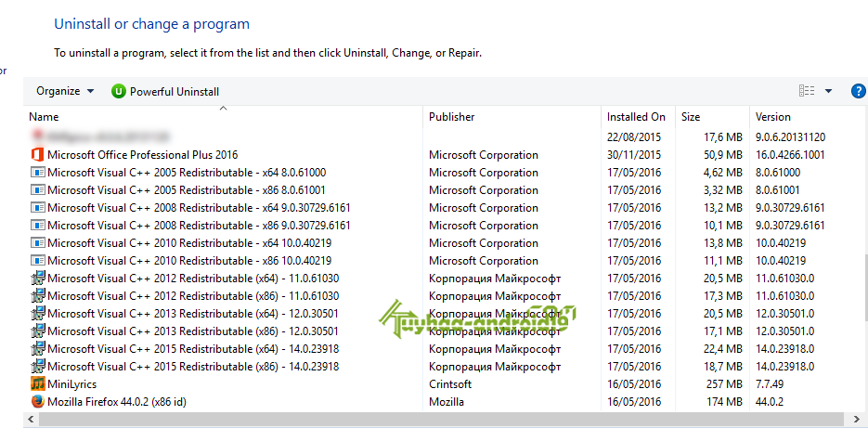Viewport: 868px width, 428px height.
Task: Click the MiniLyrics music note icon
Action: point(38,383)
